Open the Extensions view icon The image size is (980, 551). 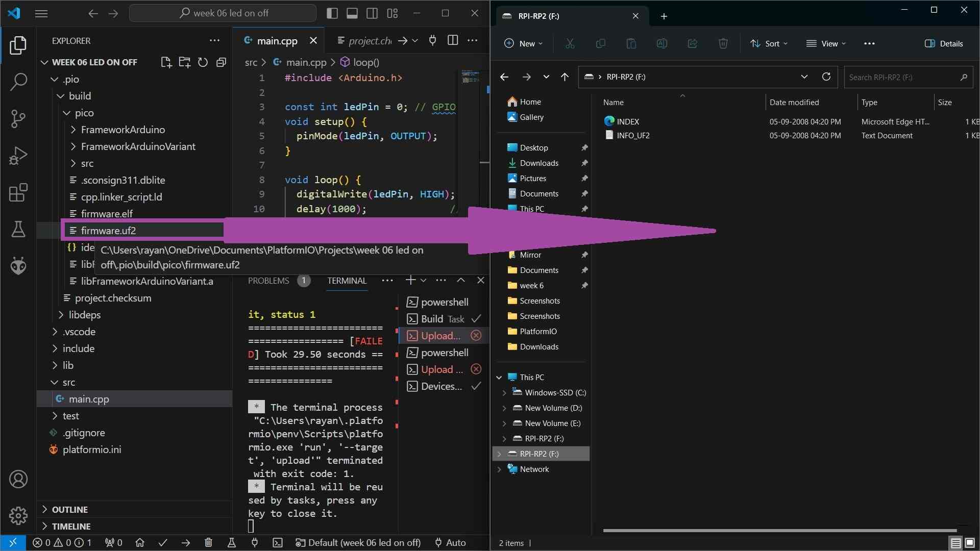[18, 193]
